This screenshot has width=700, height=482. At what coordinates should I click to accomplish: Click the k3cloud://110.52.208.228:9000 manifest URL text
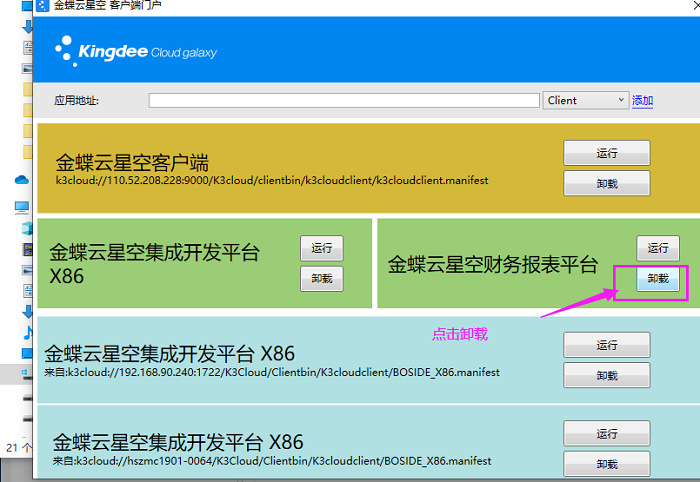pyautogui.click(x=272, y=180)
